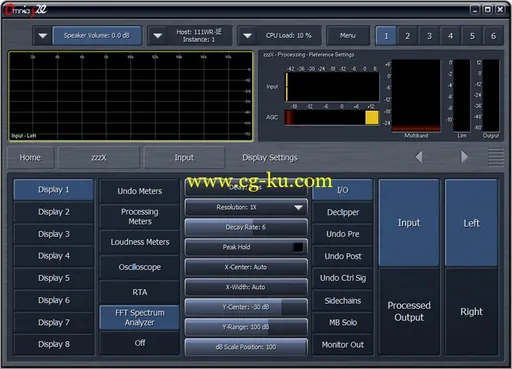This screenshot has height=369, width=512.
Task: Click the Input breadcrumb button
Action: (184, 157)
